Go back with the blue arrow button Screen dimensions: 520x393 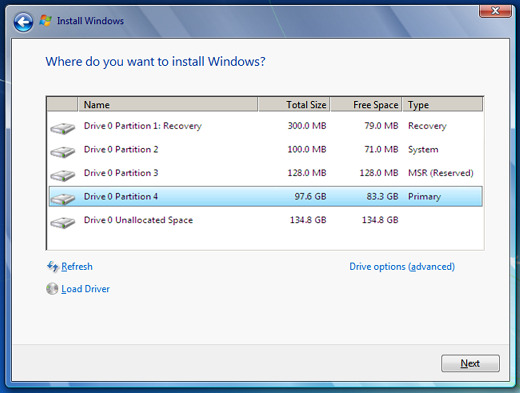pos(23,22)
